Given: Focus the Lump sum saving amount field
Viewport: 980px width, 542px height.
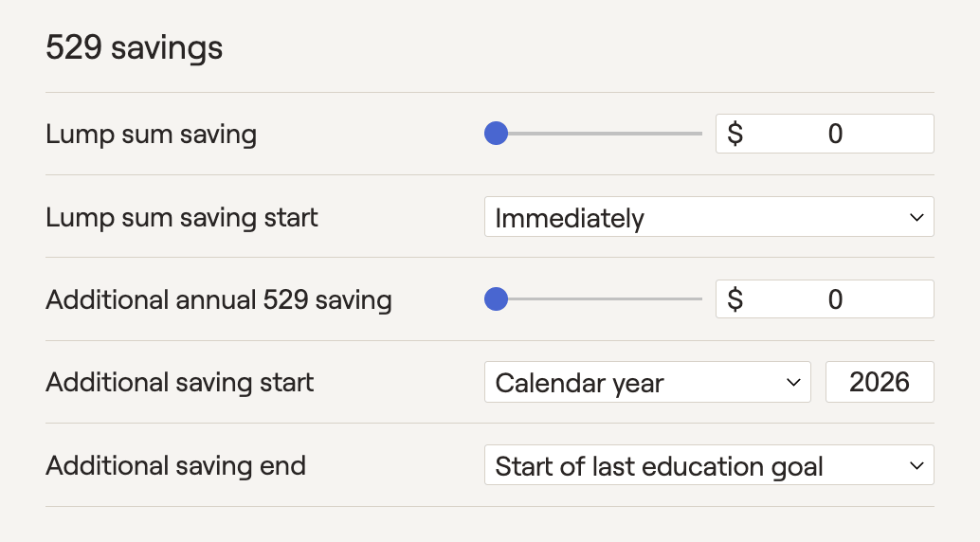Looking at the screenshot, I should tap(834, 134).
